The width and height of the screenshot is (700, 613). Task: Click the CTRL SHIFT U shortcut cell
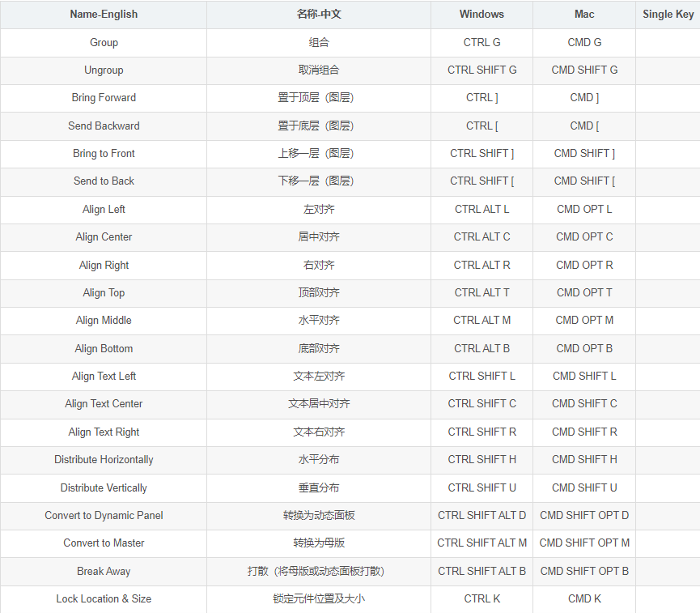coord(482,487)
